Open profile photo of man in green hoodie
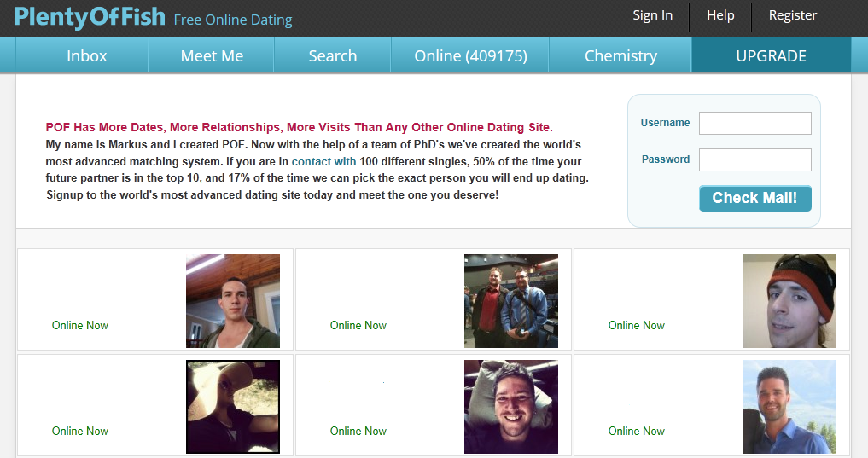 (233, 301)
